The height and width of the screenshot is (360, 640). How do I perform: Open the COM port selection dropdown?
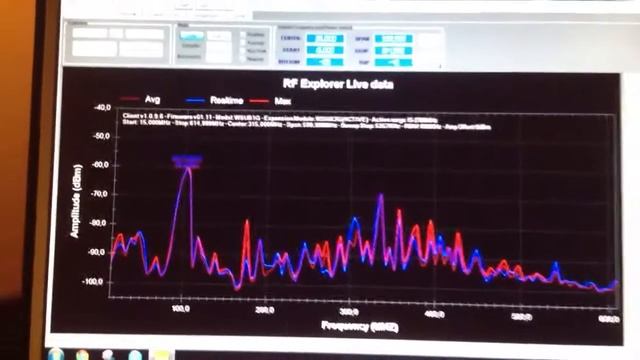click(x=90, y=33)
